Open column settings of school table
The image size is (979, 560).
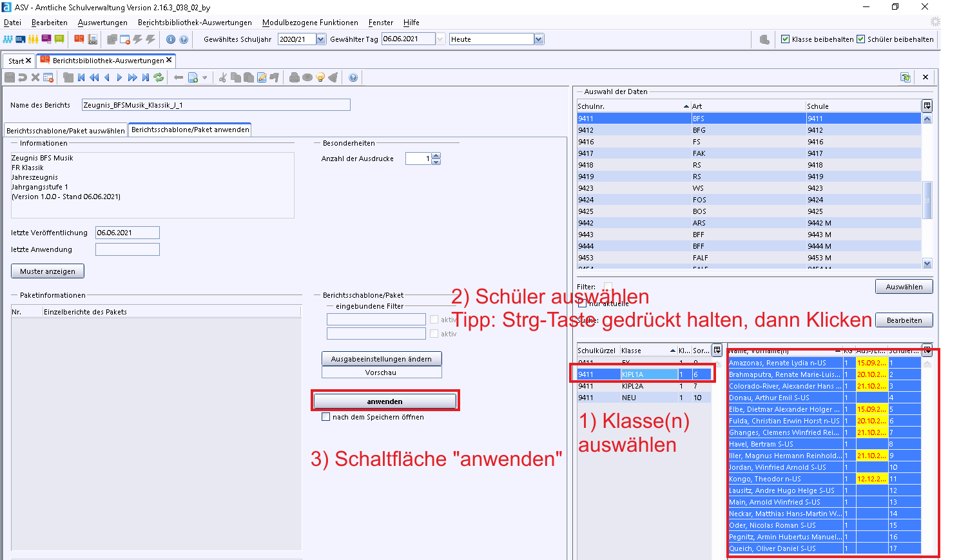point(927,106)
